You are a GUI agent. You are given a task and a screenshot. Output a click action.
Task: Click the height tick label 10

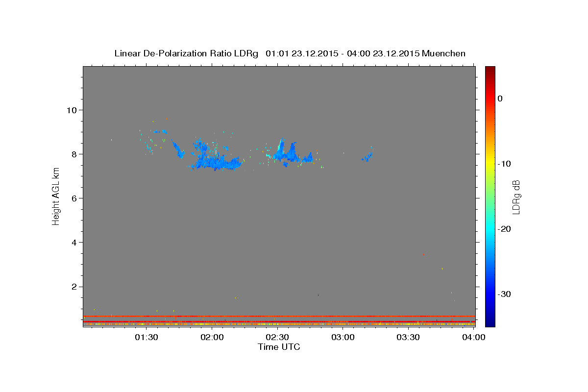click(72, 110)
